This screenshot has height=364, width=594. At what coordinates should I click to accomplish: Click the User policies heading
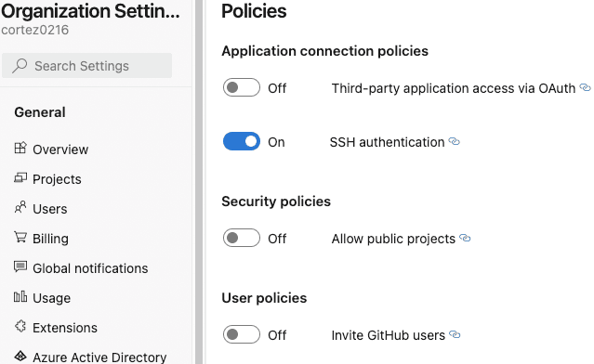264,298
